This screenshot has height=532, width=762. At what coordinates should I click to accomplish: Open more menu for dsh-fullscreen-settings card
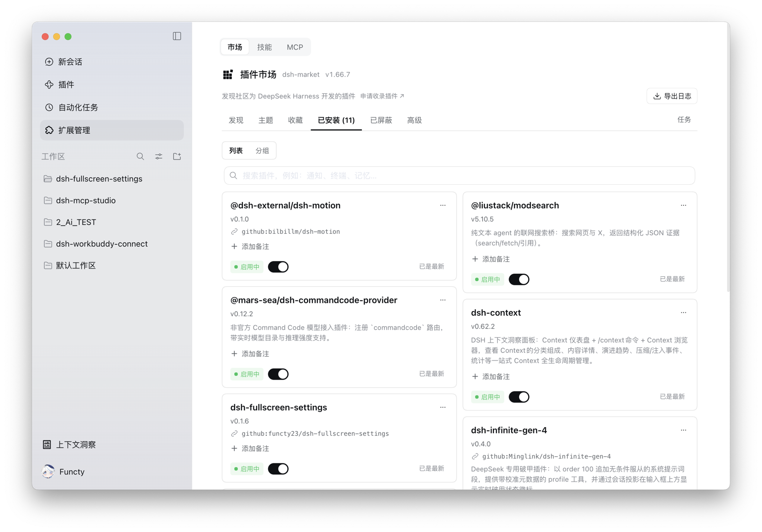[x=443, y=407]
